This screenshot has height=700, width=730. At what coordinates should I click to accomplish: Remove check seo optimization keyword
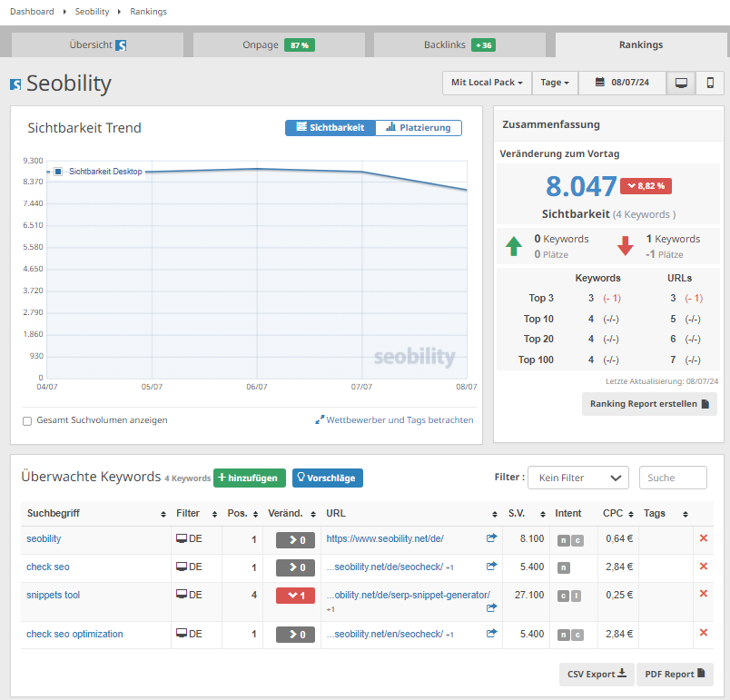[704, 633]
